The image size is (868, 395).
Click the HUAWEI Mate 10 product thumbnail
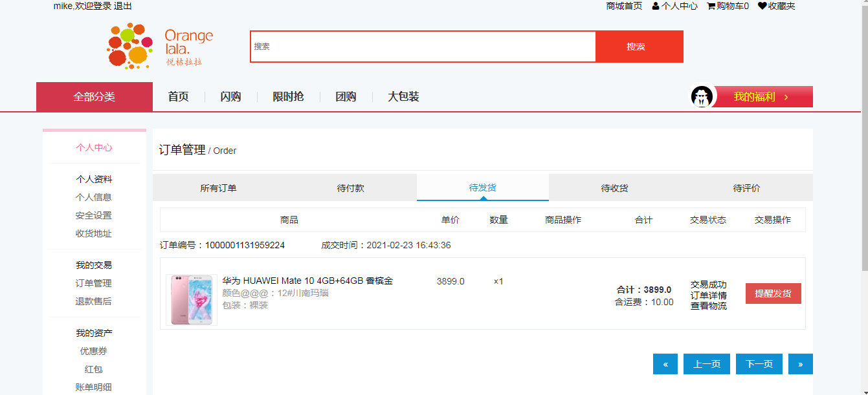[192, 300]
